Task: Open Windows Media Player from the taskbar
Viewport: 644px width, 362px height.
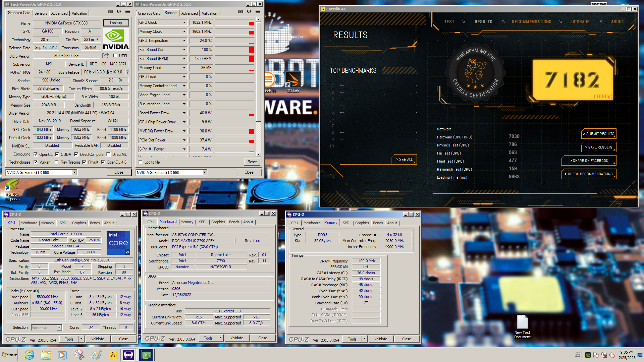Action: click(x=62, y=355)
